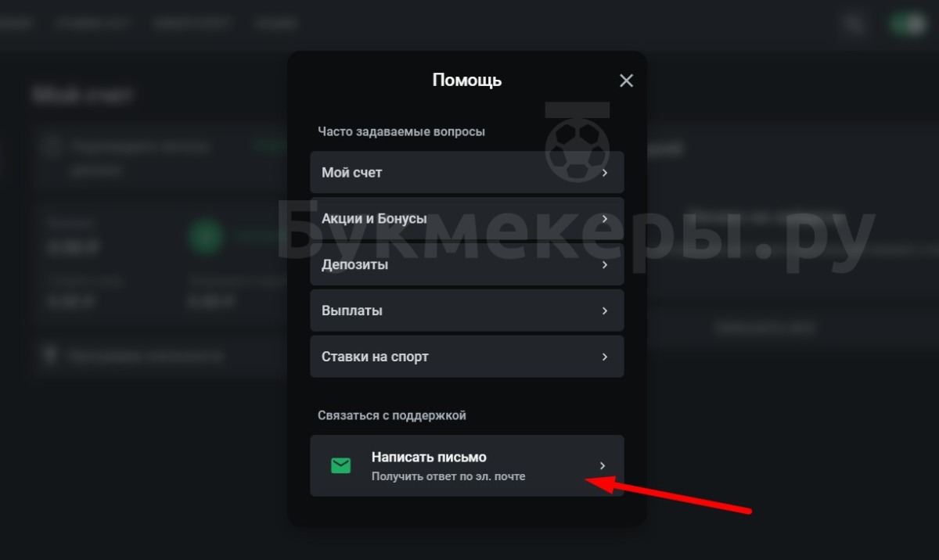
Task: Click the arrow chevron on Написать письмо
Action: tap(603, 465)
